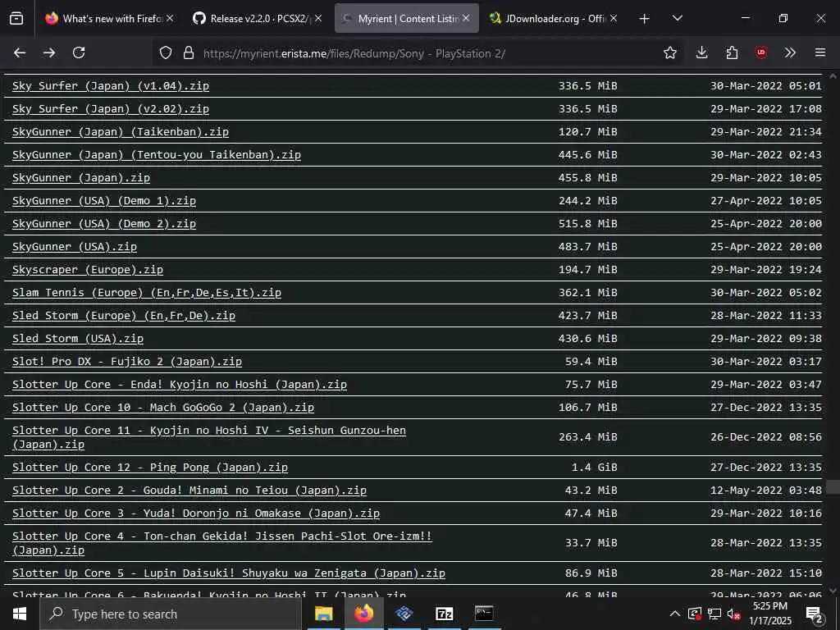
Task: Download Slotter Up Core 10 - Mach GoGoGo 2
Action: click(x=163, y=409)
